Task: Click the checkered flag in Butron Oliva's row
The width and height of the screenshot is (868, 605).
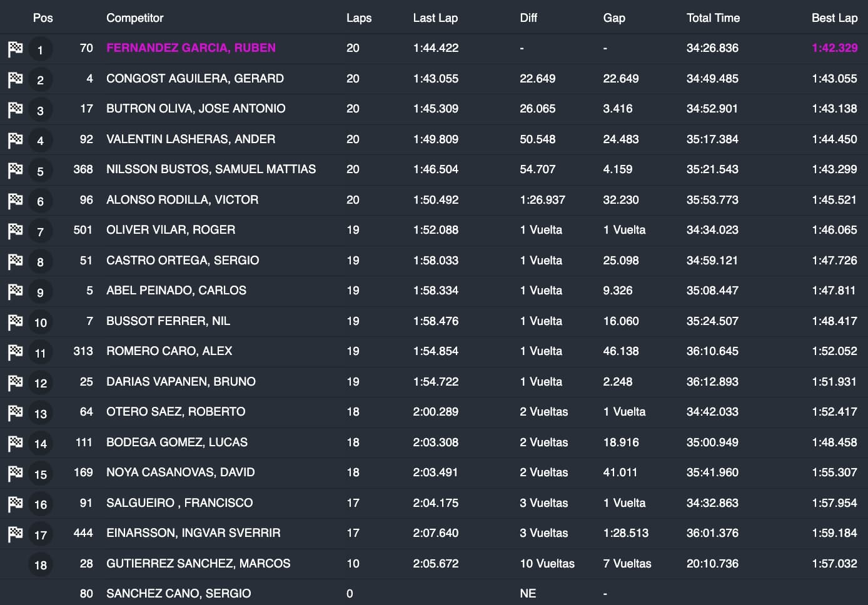Action: [15, 109]
